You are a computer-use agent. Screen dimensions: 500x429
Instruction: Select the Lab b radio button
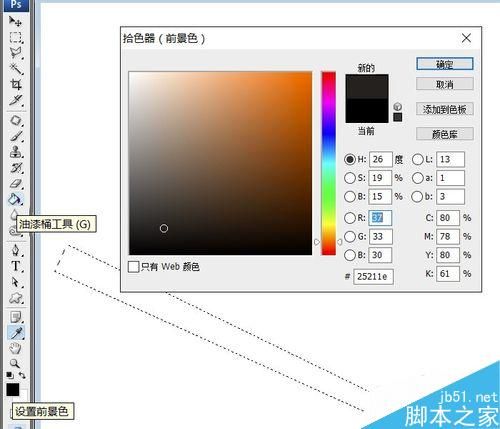click(418, 197)
